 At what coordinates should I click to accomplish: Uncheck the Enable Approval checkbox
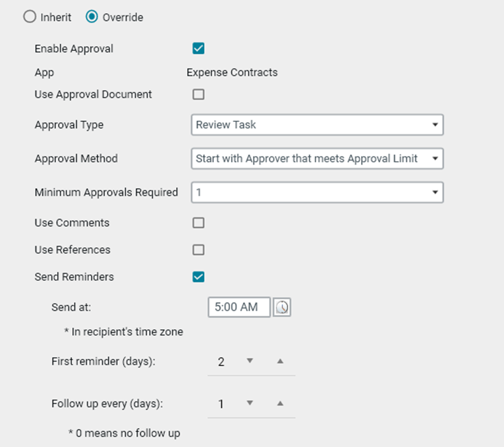tap(199, 49)
